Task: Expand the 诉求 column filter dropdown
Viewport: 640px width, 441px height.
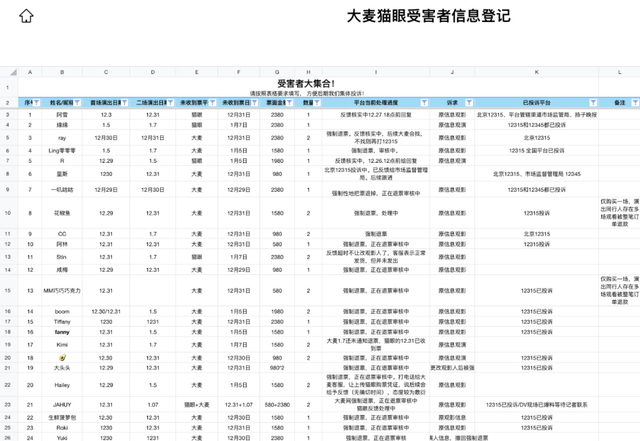Action: (x=469, y=102)
